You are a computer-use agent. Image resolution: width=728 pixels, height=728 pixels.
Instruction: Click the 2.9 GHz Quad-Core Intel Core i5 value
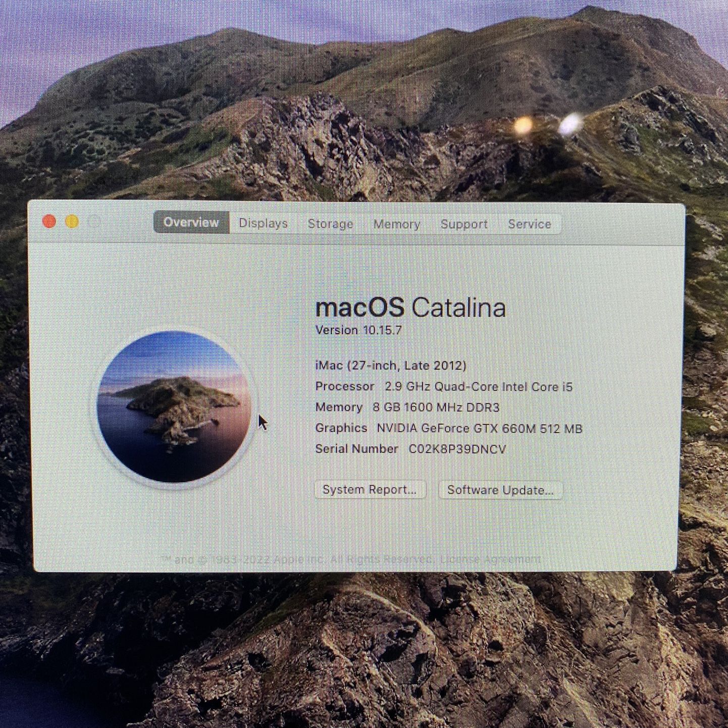click(x=479, y=387)
